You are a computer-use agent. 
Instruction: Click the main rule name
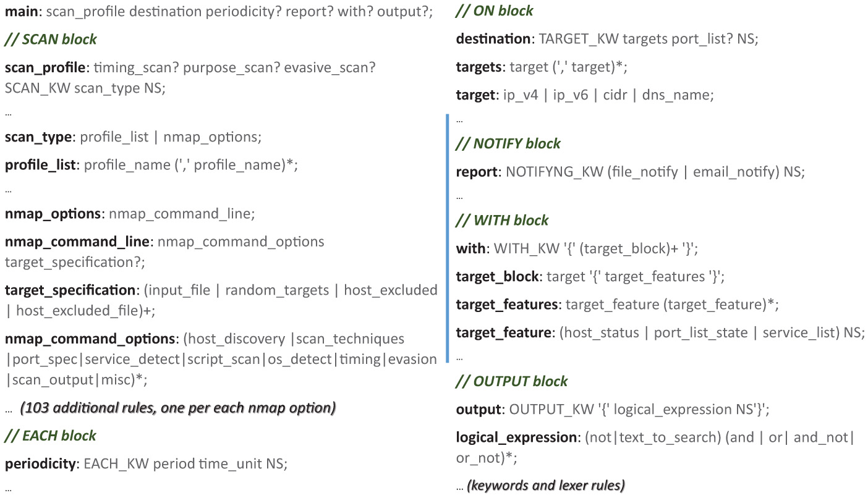click(x=21, y=12)
